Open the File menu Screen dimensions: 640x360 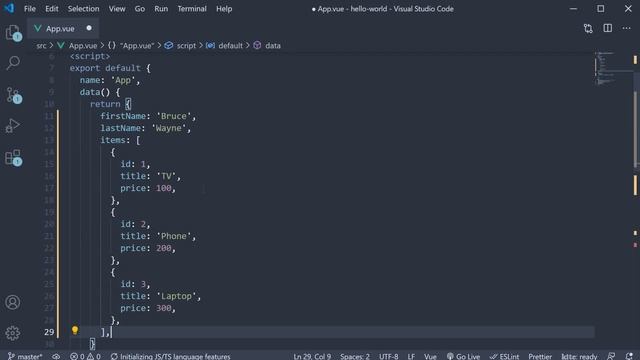[30, 9]
